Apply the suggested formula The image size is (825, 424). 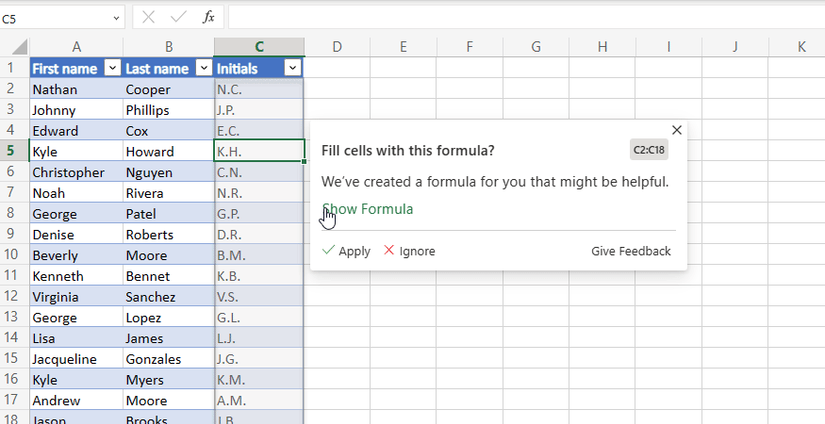click(x=346, y=251)
